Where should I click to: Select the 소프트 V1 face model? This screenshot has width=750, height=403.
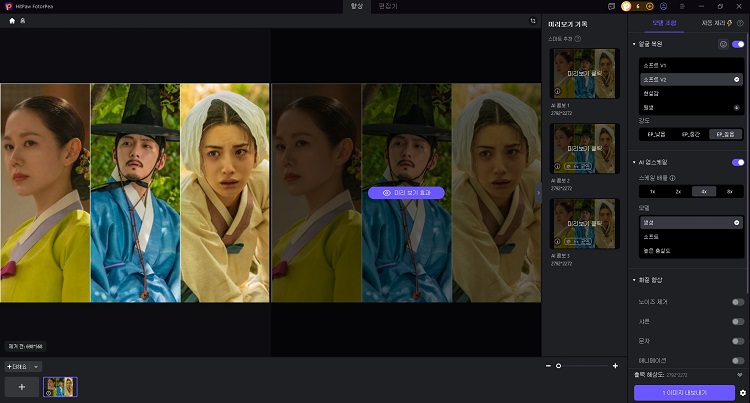click(691, 65)
